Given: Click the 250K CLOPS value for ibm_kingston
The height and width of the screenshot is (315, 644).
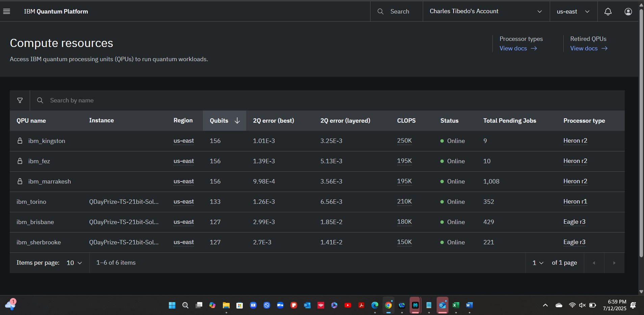Looking at the screenshot, I should click(x=404, y=141).
